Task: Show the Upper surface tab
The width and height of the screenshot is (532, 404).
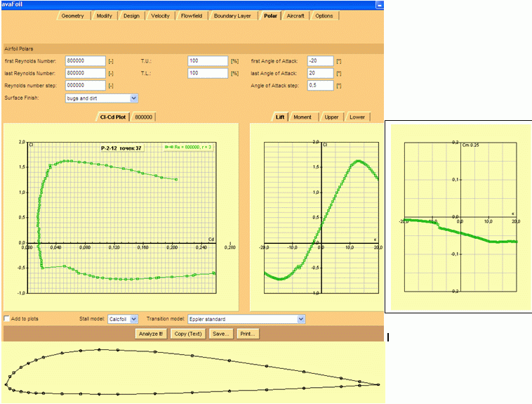Action: (331, 117)
